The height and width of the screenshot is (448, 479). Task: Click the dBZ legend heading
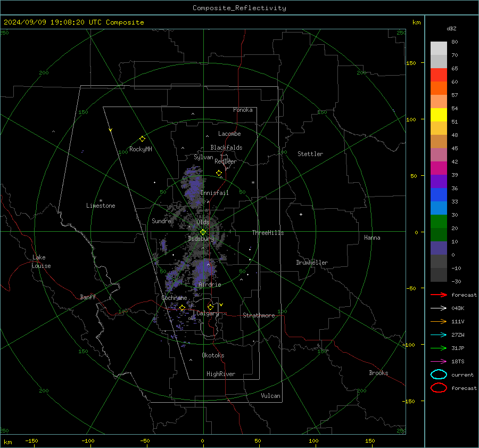(x=451, y=29)
